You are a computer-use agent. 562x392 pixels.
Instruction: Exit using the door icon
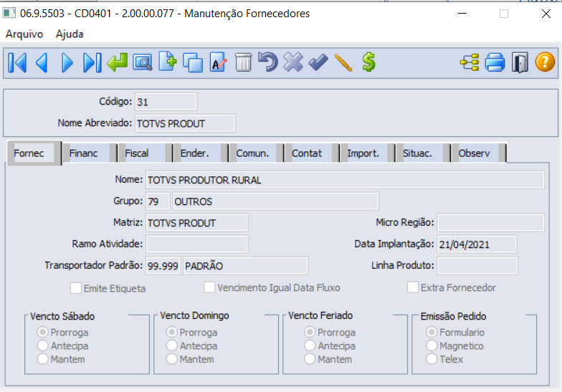[x=520, y=63]
